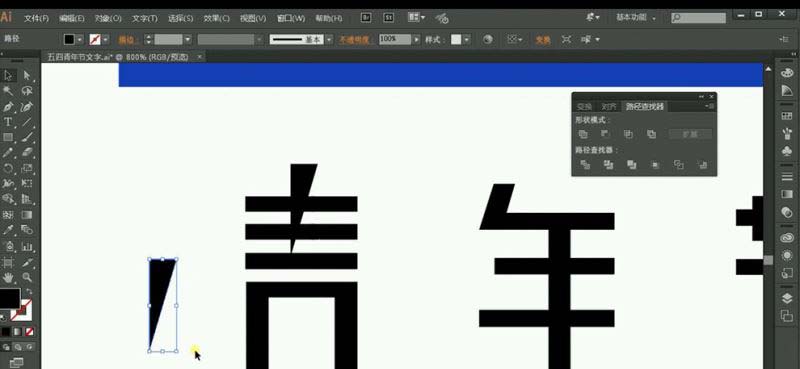Select the Scale tool
Image resolution: width=800 pixels, height=369 pixels.
click(x=27, y=168)
